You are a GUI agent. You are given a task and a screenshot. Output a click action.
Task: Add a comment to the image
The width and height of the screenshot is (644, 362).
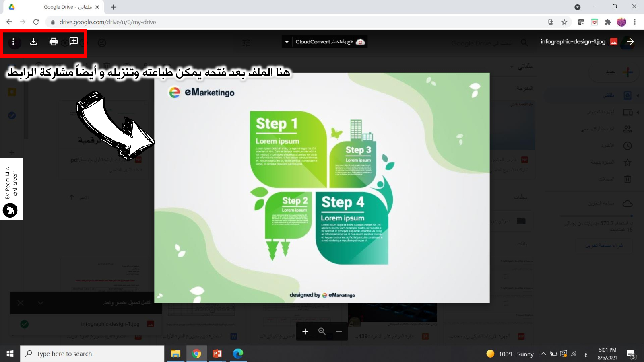74,41
